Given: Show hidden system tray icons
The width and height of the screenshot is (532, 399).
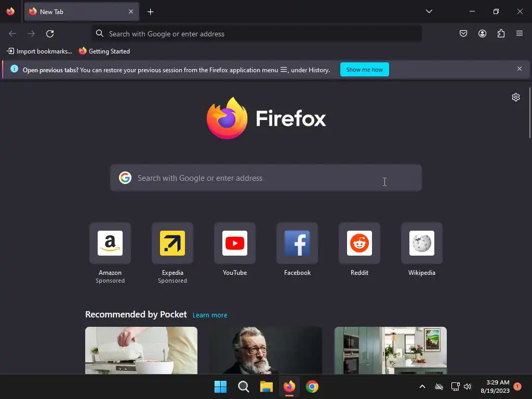Looking at the screenshot, I should click(x=422, y=387).
